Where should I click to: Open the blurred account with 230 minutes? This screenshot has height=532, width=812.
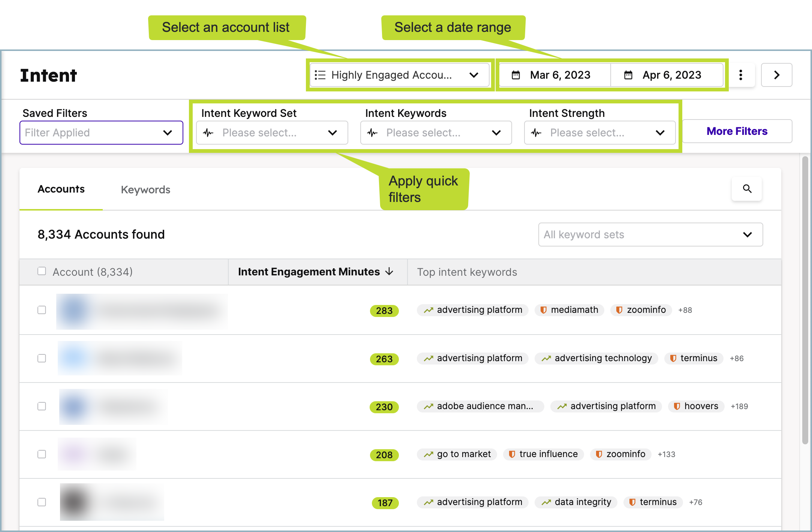[112, 406]
